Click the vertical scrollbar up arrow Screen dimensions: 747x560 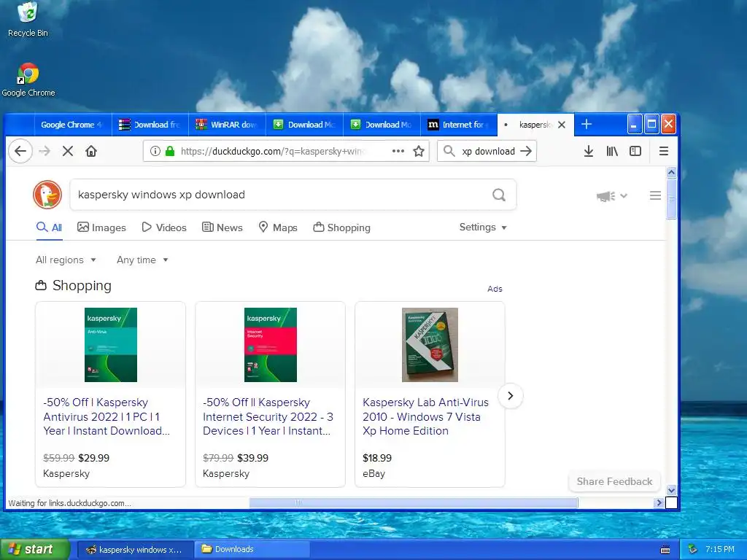coord(671,172)
